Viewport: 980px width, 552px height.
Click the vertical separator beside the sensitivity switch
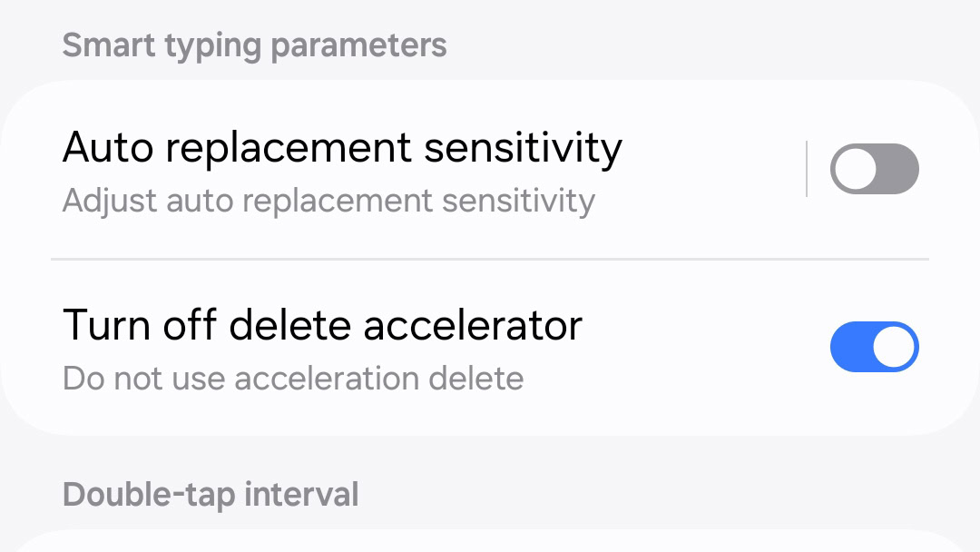coord(807,169)
